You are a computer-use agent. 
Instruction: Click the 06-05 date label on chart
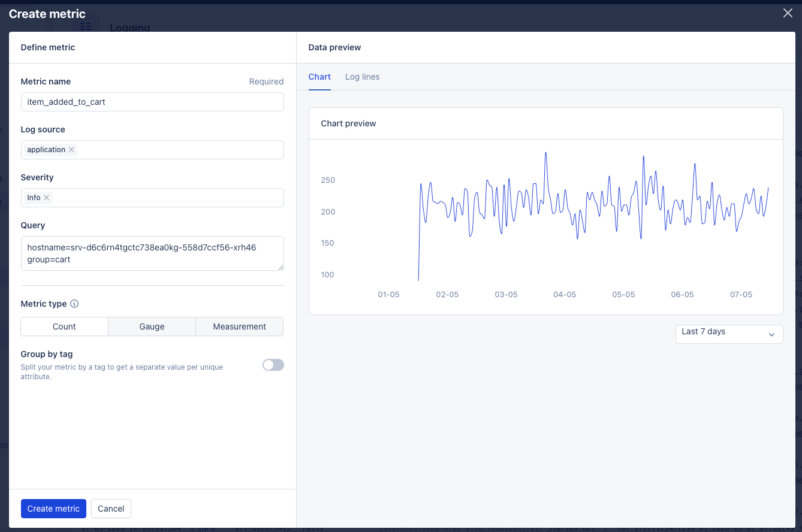[682, 295]
